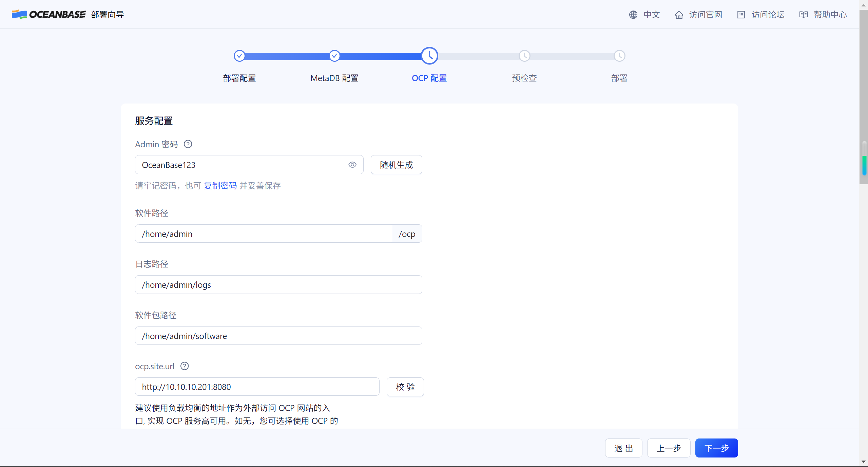Image resolution: width=868 pixels, height=467 pixels.
Task: Click help icon next to ocp.site.url
Action: pyautogui.click(x=185, y=366)
